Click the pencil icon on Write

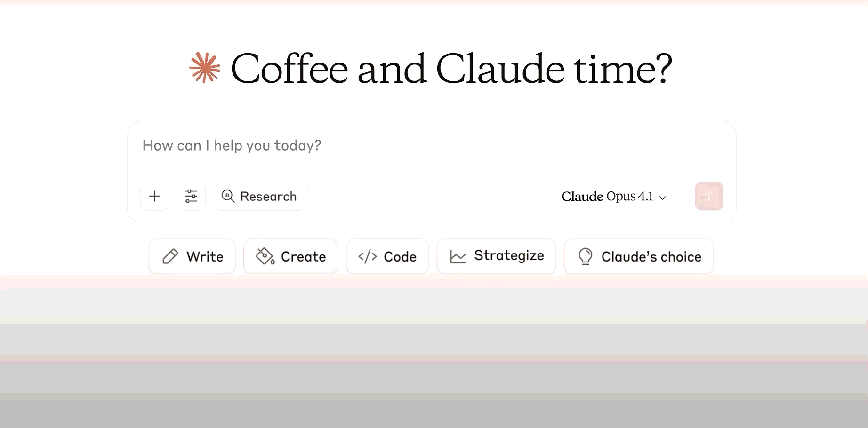click(170, 256)
